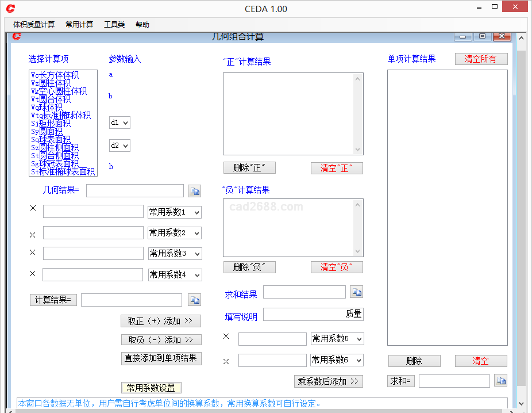Open the 工具类 menu
532x413 pixels.
pyautogui.click(x=114, y=24)
